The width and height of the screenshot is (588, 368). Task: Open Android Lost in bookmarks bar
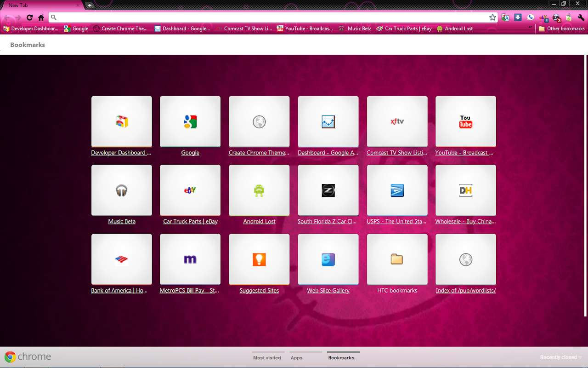point(455,29)
